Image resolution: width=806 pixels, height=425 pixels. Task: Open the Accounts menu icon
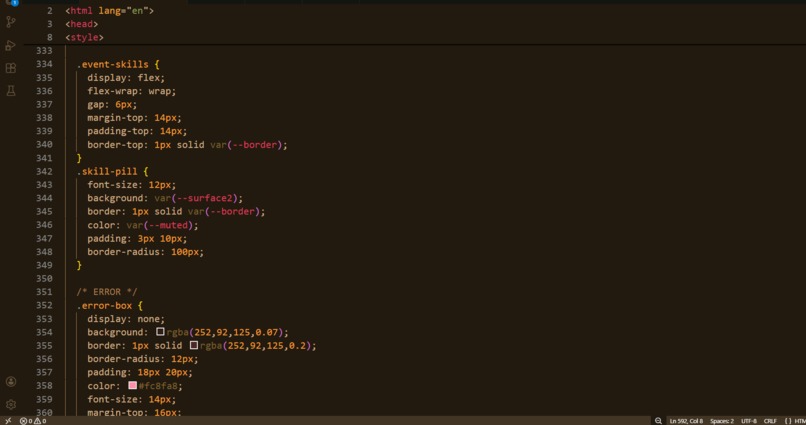(x=11, y=382)
